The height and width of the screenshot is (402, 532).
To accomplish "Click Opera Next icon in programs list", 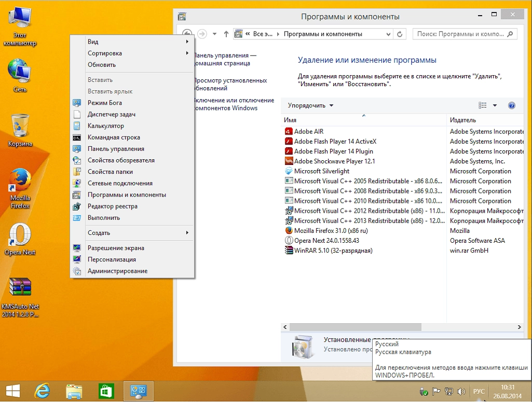I will coord(289,240).
